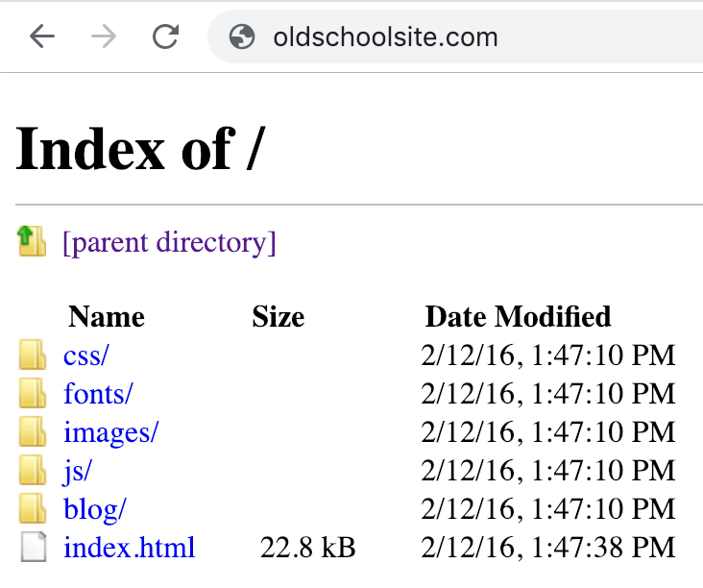Open the [parent directory] link
The height and width of the screenshot is (588, 703).
(x=169, y=242)
